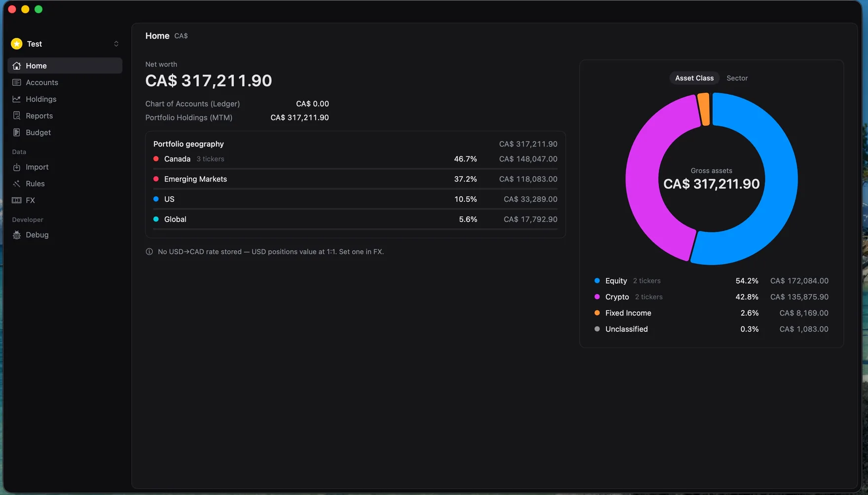This screenshot has height=495, width=868.
Task: Open the FX rates page
Action: (65, 200)
